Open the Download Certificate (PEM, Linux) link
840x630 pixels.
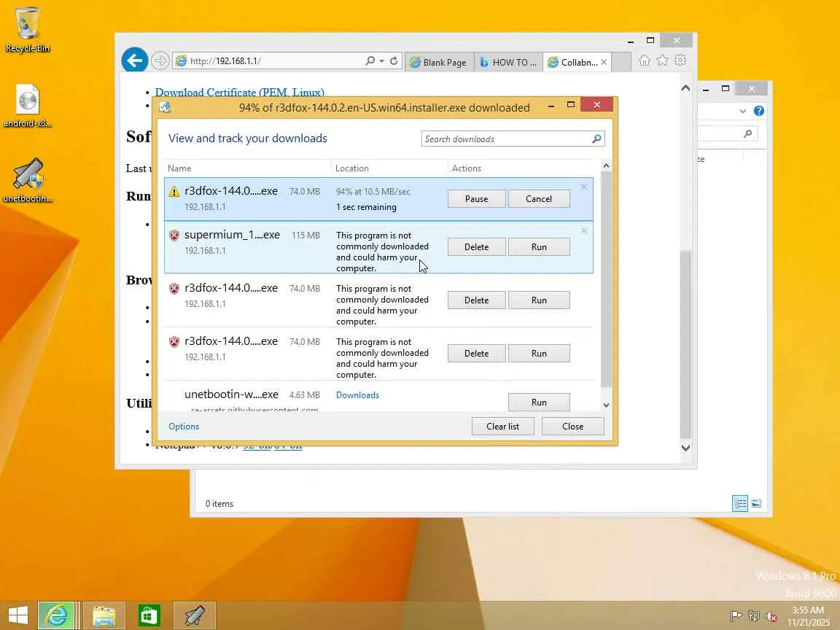tap(239, 92)
